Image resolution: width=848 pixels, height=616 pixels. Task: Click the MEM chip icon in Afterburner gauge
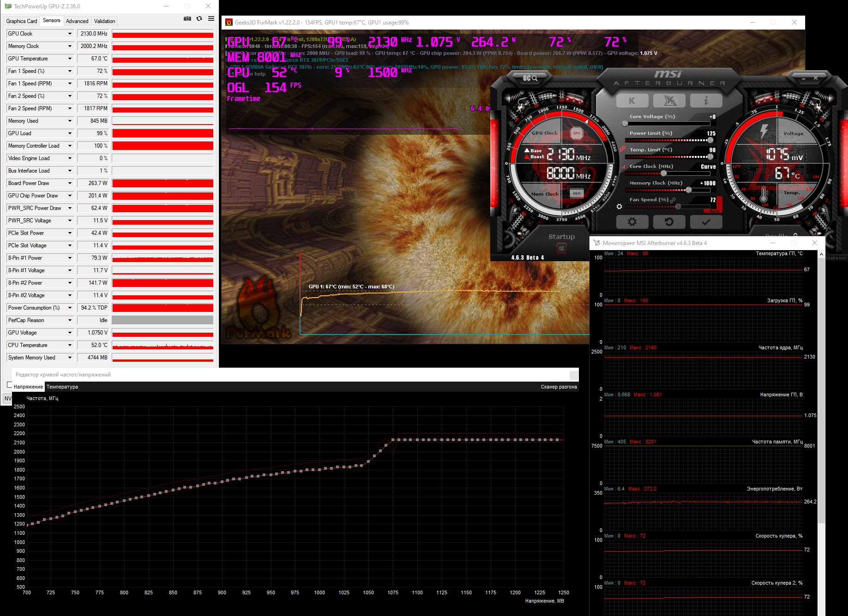click(577, 193)
